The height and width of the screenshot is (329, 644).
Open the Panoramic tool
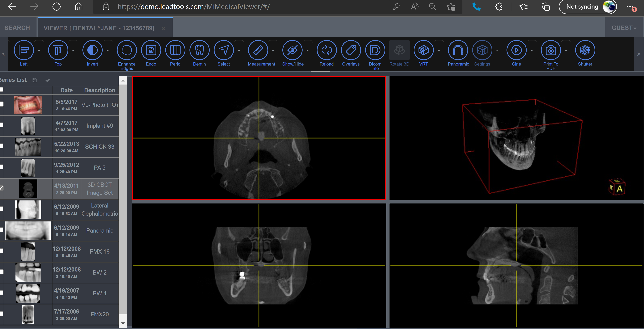click(458, 50)
